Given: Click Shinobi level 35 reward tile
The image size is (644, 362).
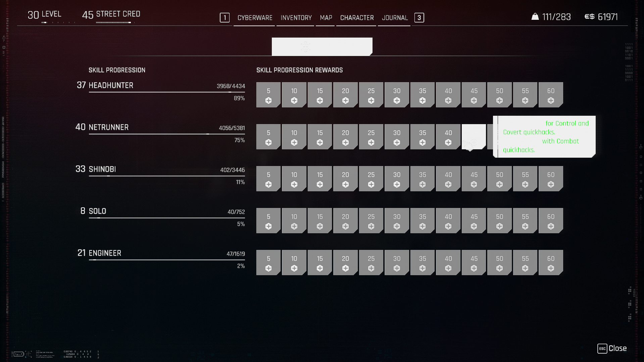Looking at the screenshot, I should [422, 179].
